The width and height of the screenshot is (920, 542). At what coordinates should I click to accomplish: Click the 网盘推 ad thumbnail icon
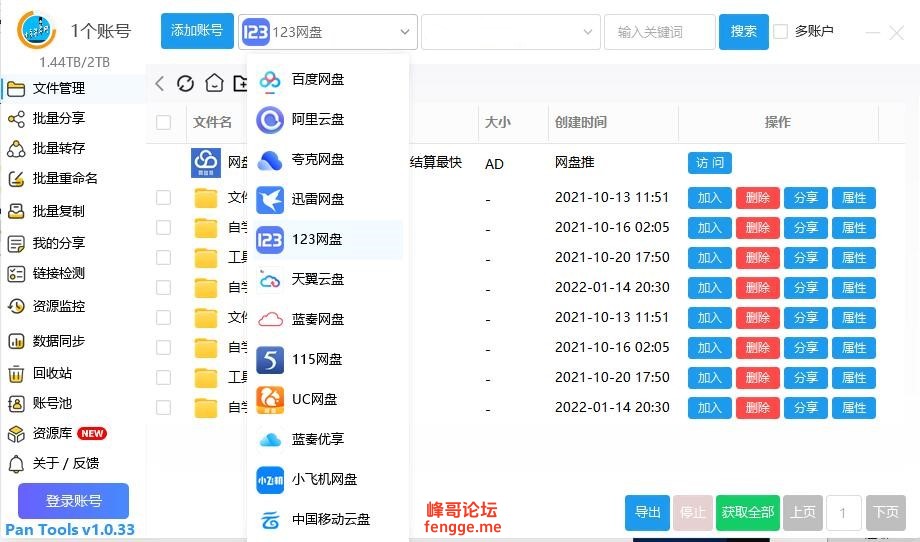(206, 162)
